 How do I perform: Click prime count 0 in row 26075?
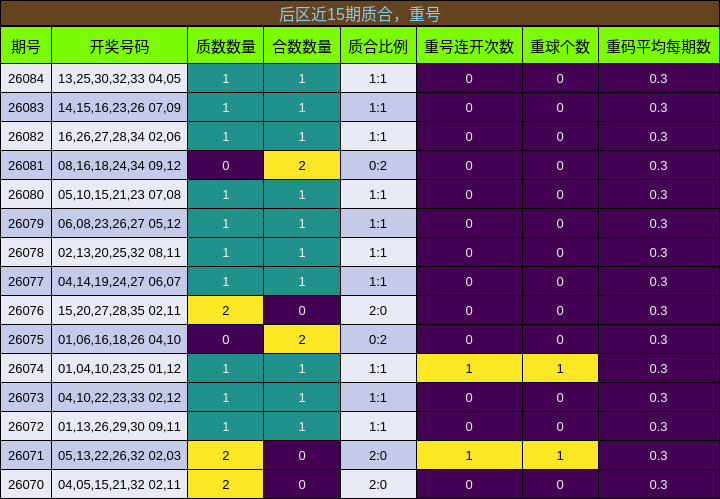pyautogui.click(x=225, y=339)
